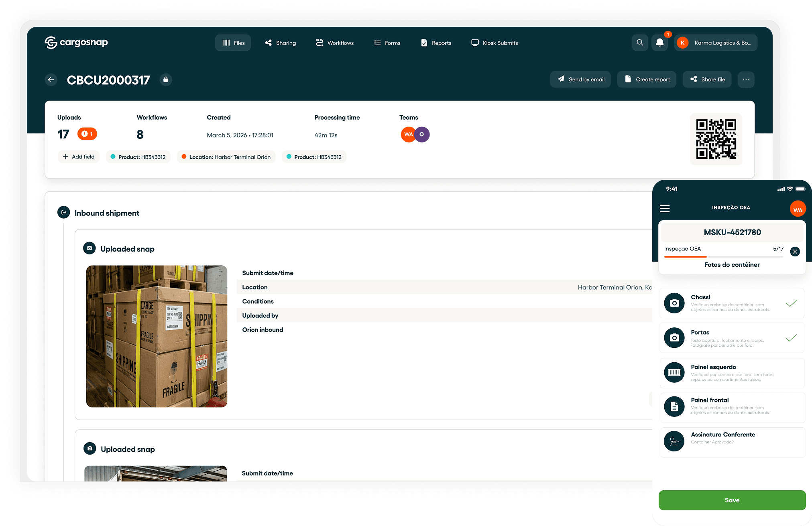The width and height of the screenshot is (812, 526).
Task: Click Send by email button
Action: (580, 79)
